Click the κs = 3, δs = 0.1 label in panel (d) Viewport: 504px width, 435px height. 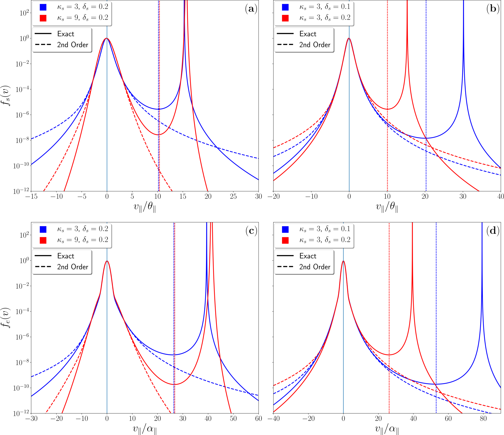[325, 229]
